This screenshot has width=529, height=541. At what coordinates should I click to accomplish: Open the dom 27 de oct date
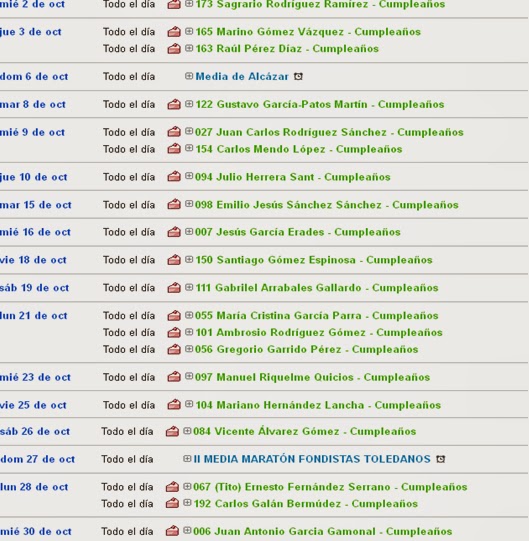point(37,459)
